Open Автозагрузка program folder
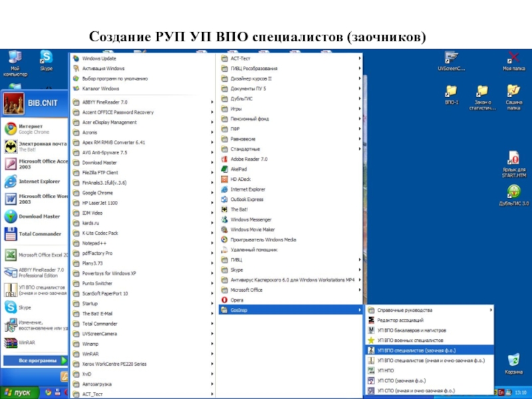Viewport: 532px width, 399px height. coord(143,384)
